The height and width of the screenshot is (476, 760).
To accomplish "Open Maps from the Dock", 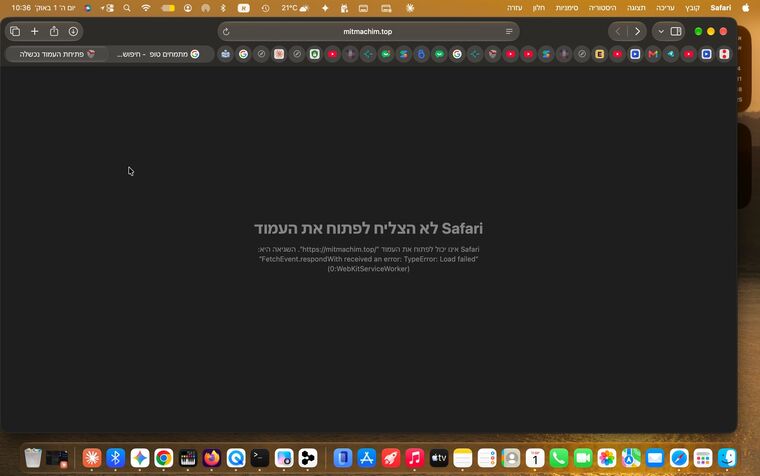I will (631, 458).
